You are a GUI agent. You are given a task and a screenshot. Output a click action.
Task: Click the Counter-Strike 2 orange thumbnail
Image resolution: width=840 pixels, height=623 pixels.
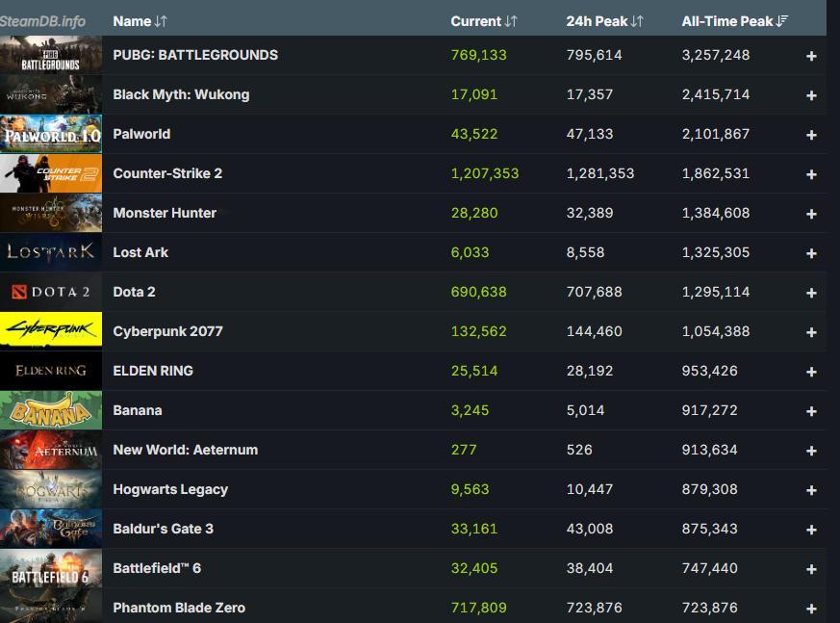point(51,173)
